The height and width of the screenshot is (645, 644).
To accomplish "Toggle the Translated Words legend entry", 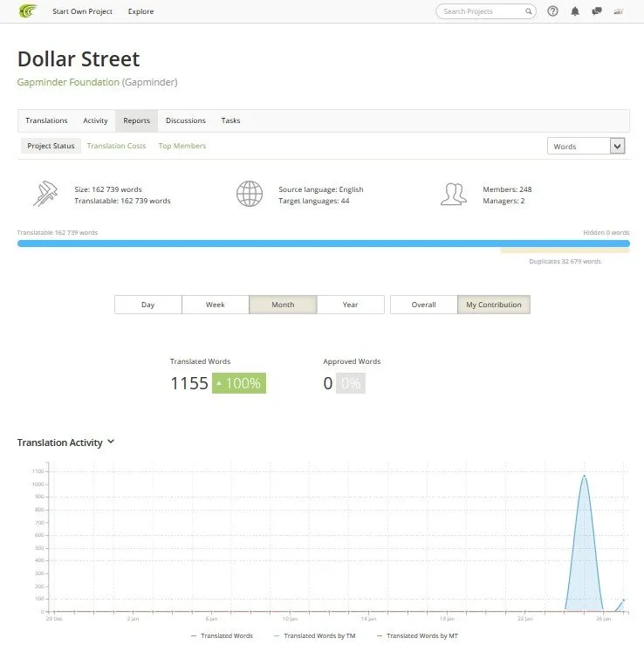I will 222,635.
